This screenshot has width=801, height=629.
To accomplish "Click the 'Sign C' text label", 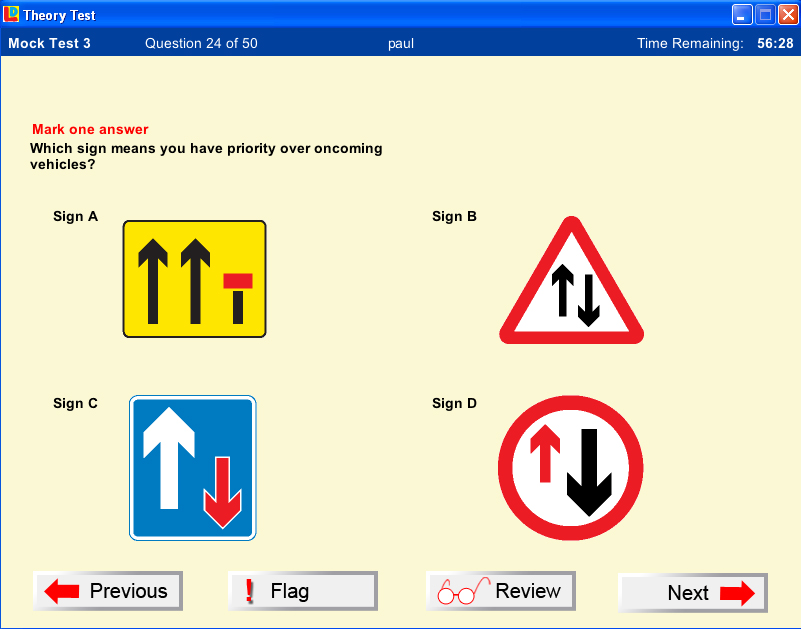I will (x=75, y=403).
